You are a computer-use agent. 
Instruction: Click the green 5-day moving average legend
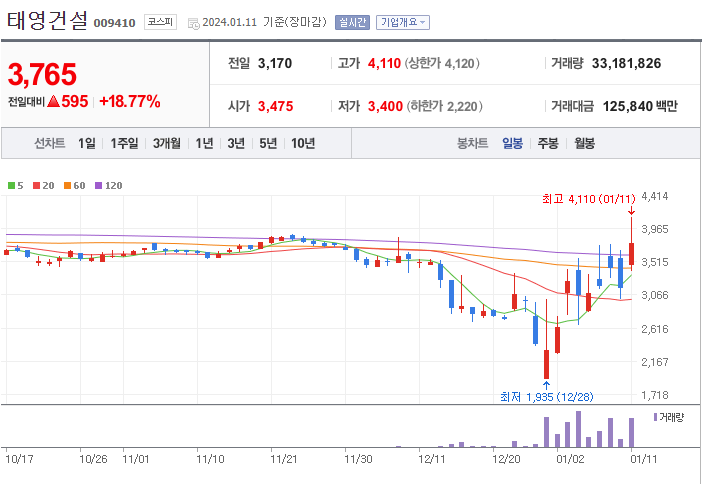pos(16,185)
